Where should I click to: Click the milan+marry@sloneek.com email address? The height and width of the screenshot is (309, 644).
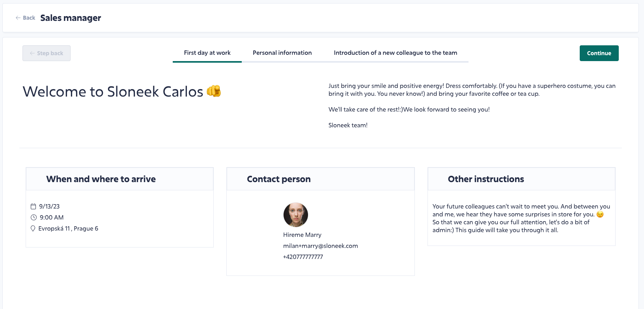coord(320,246)
